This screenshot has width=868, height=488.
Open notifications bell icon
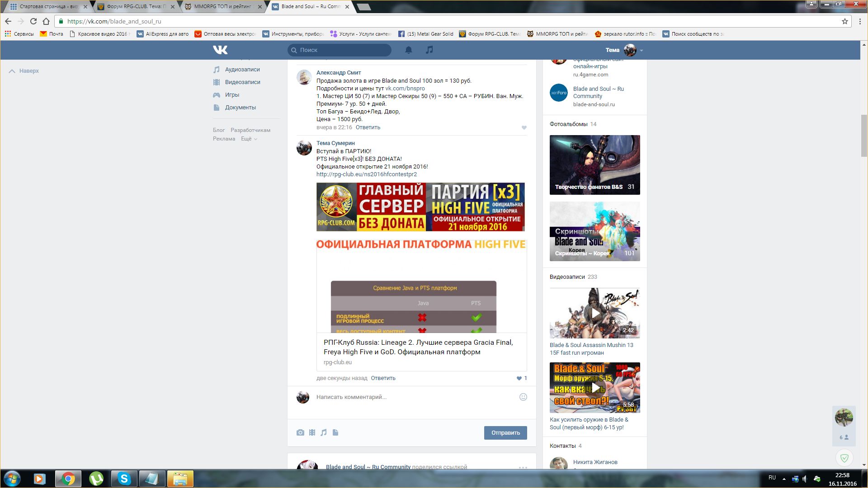coord(409,50)
